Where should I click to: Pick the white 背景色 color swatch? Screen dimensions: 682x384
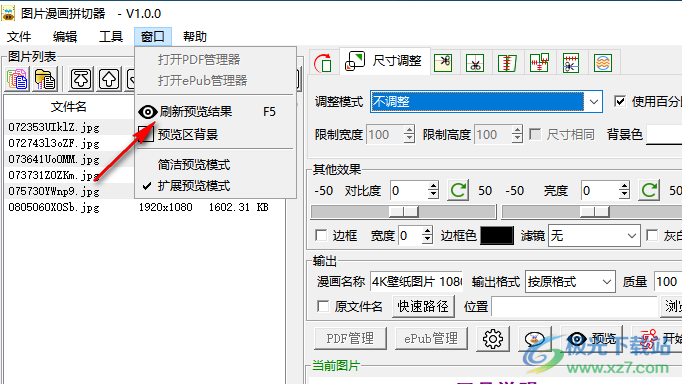coord(664,135)
